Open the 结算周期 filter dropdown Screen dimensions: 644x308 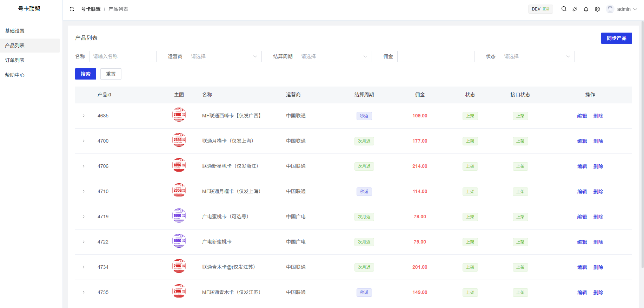334,56
